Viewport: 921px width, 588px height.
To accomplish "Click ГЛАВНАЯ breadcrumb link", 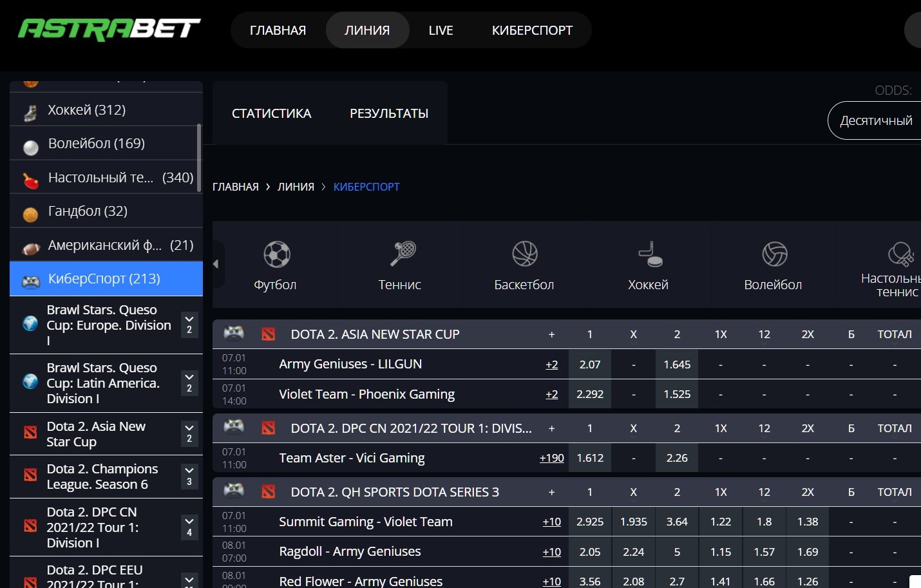I will coord(236,187).
